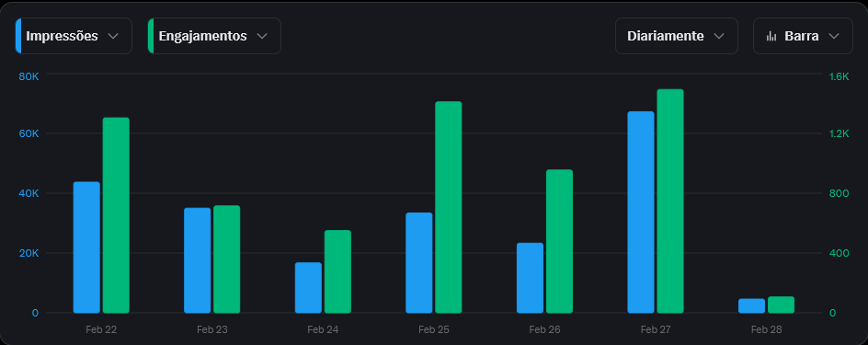
Task: Select the blue Impressões bar for Feb 24
Action: click(x=308, y=288)
